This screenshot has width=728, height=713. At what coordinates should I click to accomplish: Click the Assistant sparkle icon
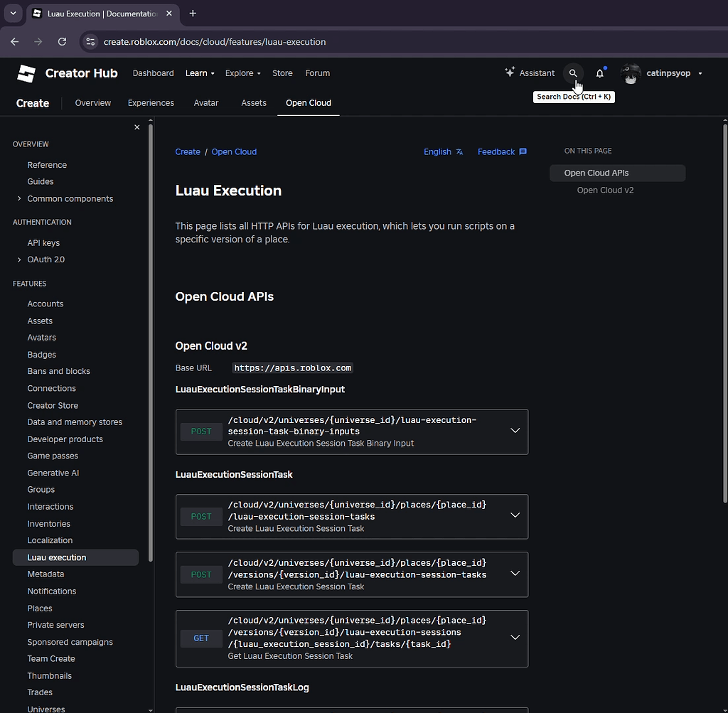510,73
